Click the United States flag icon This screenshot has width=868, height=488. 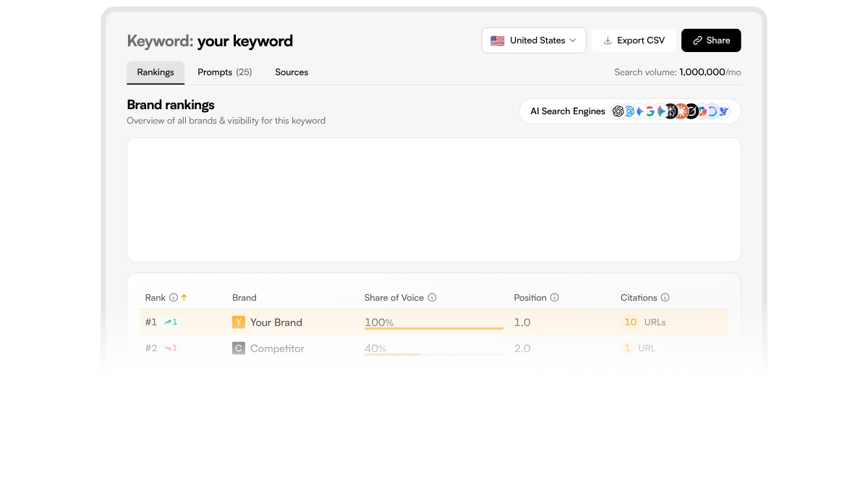pyautogui.click(x=497, y=40)
